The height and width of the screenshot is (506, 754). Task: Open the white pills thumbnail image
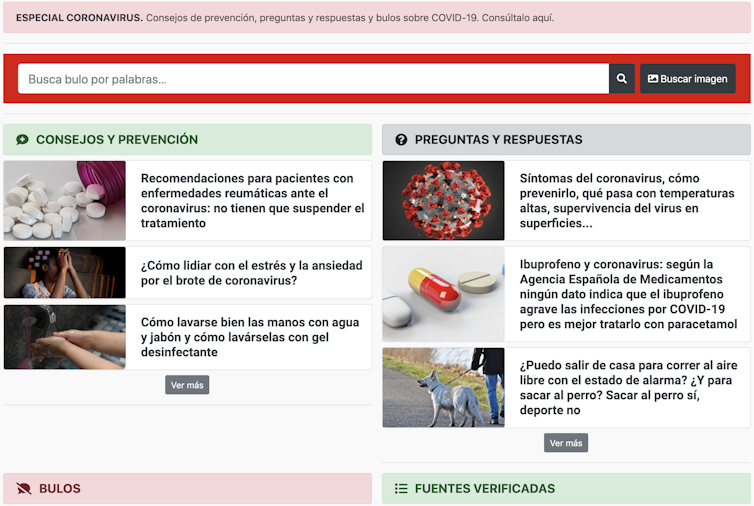pyautogui.click(x=65, y=201)
